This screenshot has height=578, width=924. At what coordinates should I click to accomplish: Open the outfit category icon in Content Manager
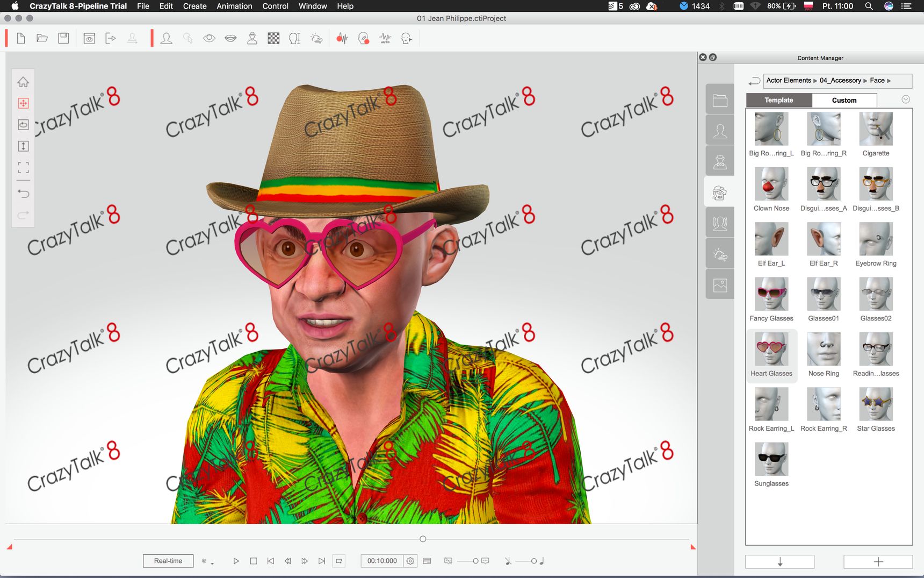[720, 161]
